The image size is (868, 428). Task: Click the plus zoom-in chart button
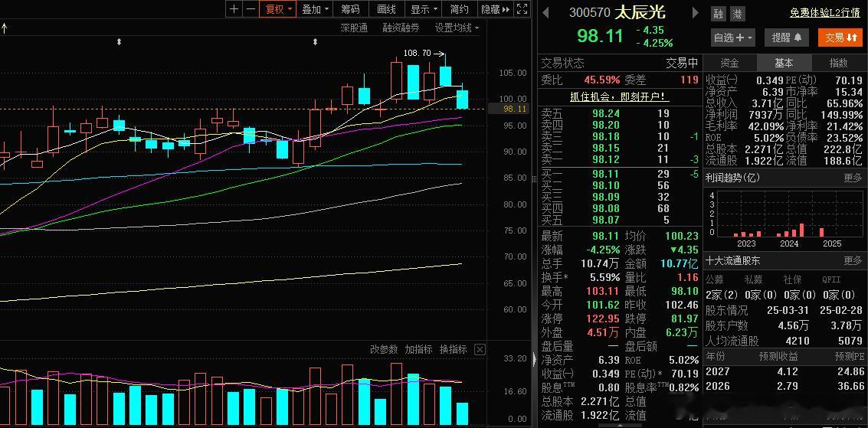tap(234, 9)
